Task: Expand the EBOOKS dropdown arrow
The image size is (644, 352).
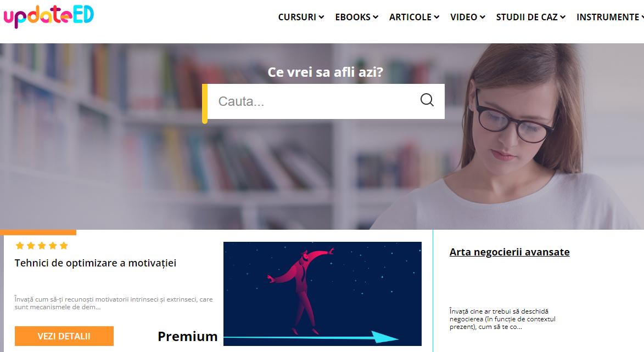Action: pos(376,17)
